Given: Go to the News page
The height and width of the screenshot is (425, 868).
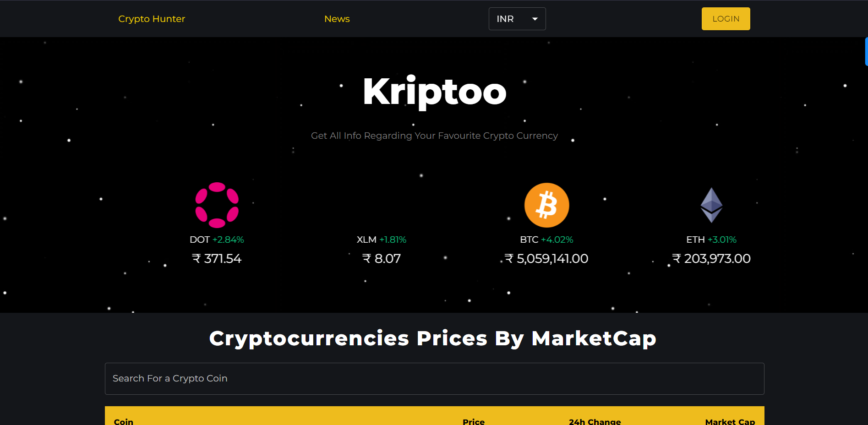Looking at the screenshot, I should click(x=337, y=19).
